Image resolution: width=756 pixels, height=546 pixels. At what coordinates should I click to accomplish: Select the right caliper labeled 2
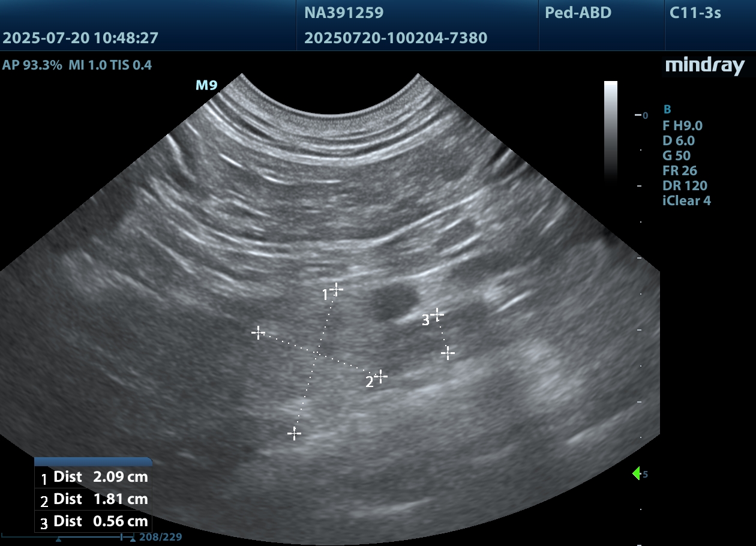pos(380,376)
